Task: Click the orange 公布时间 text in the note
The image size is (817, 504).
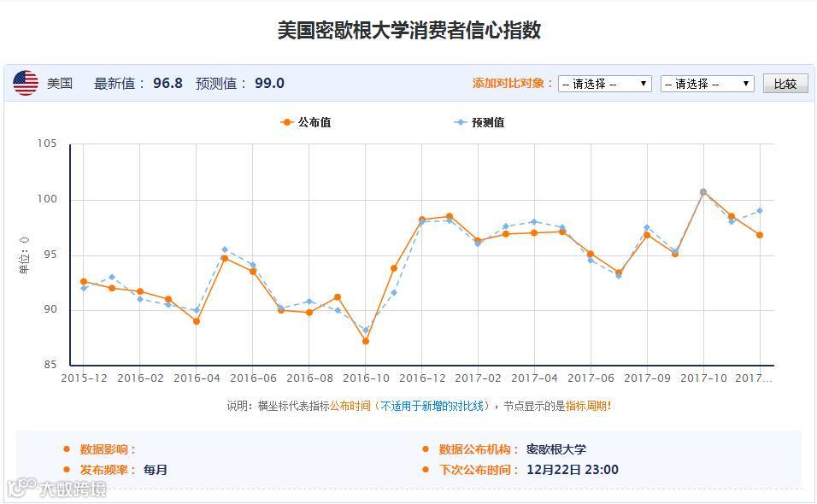Action: pos(350,406)
